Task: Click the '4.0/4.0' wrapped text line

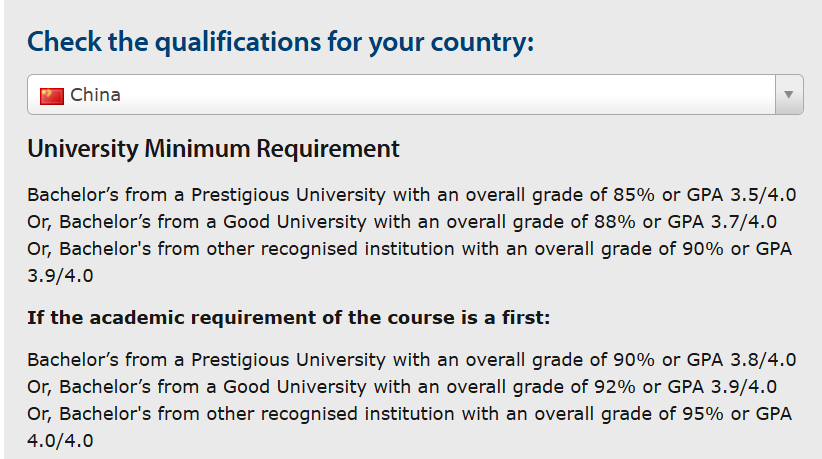Action: click(x=60, y=441)
